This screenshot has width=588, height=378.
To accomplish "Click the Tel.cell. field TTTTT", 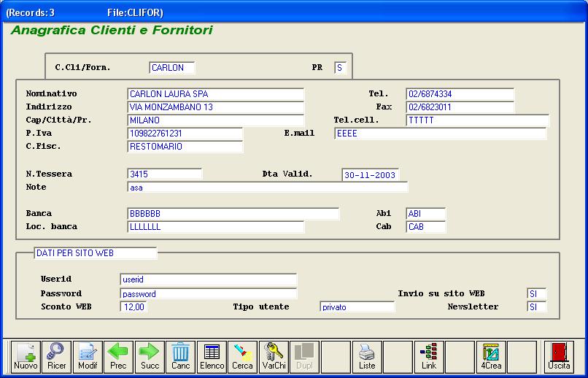I will point(477,120).
